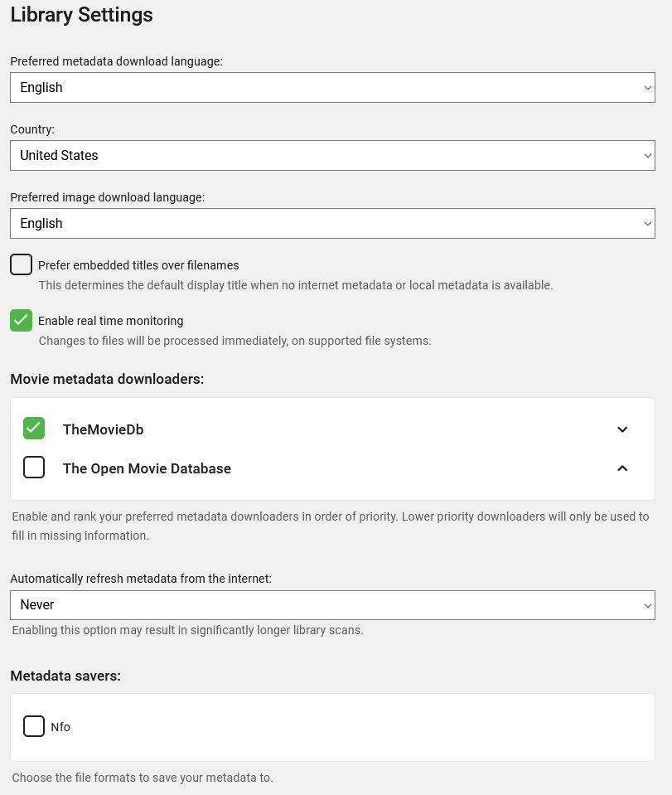This screenshot has width=672, height=795.
Task: Enable Prefer embedded titles over filenames checkbox
Action: [x=22, y=264]
